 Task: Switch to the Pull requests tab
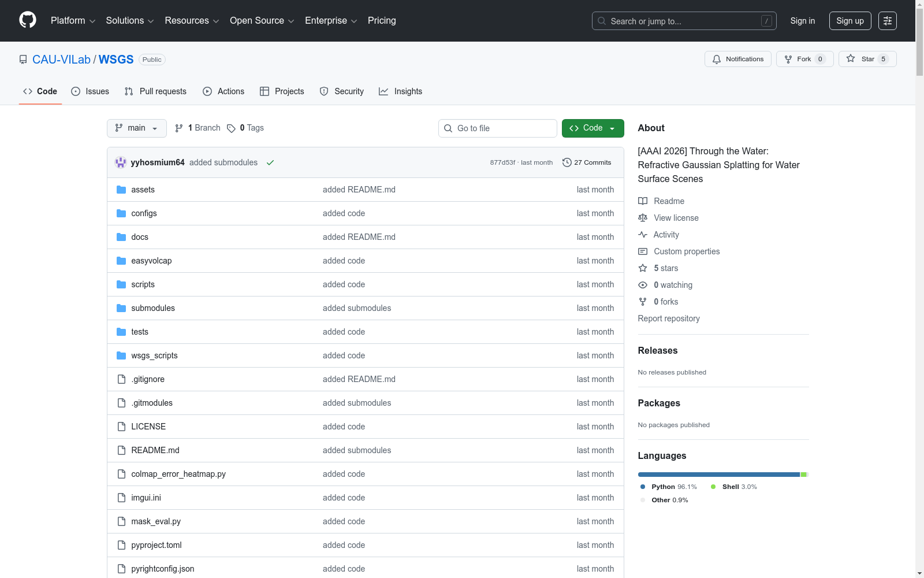(155, 91)
